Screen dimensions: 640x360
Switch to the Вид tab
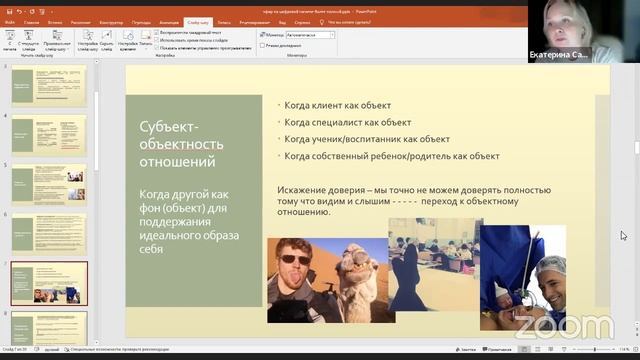tap(282, 22)
